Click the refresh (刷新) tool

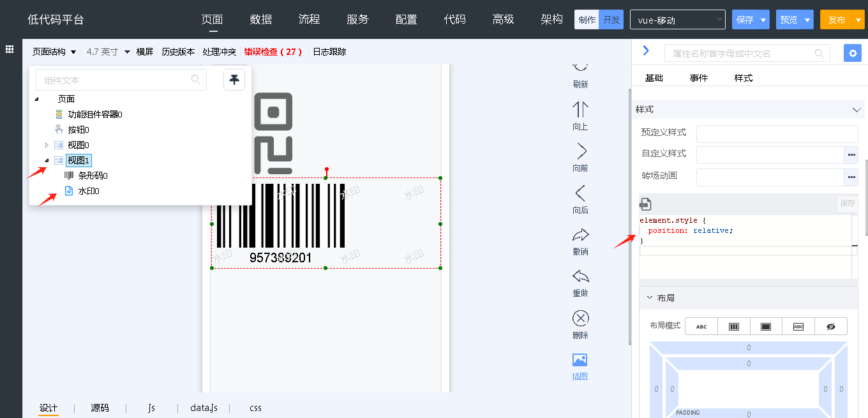tap(580, 76)
